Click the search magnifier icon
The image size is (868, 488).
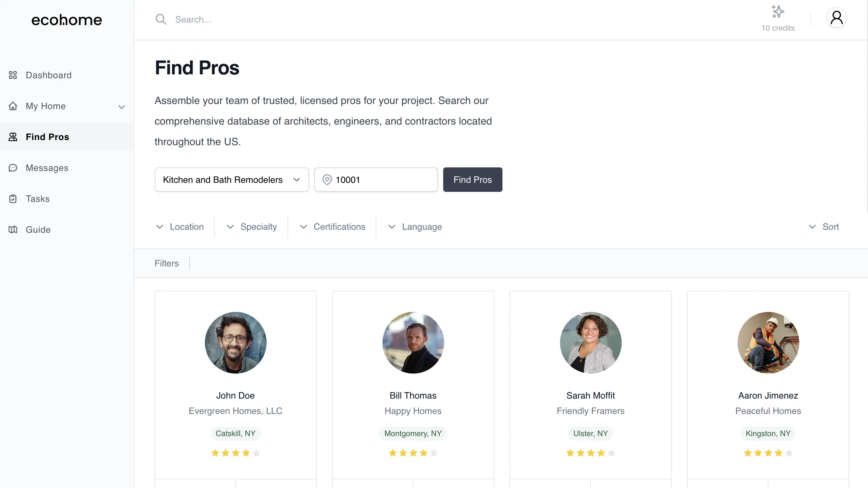pyautogui.click(x=161, y=19)
